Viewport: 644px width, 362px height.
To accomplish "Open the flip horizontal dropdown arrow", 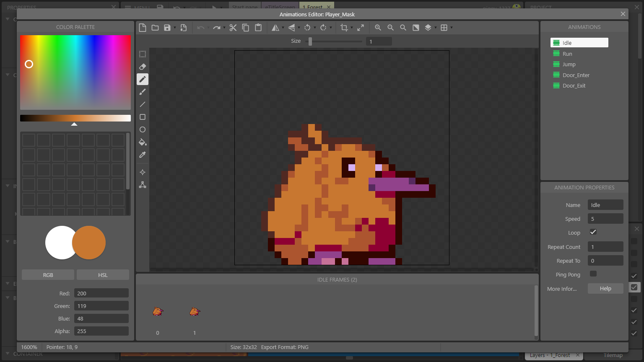I will (x=283, y=28).
